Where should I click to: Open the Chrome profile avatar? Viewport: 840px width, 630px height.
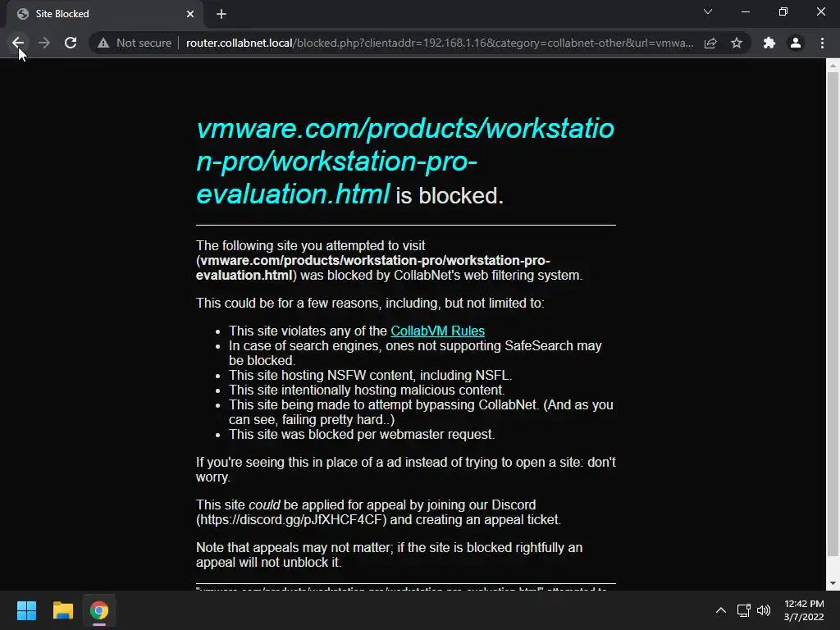[796, 43]
